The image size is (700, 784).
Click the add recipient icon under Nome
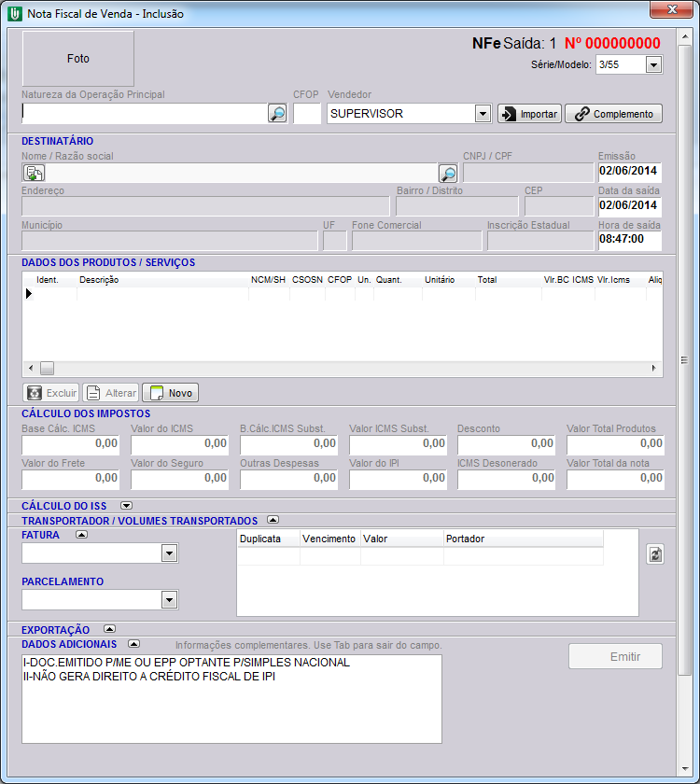(x=34, y=174)
